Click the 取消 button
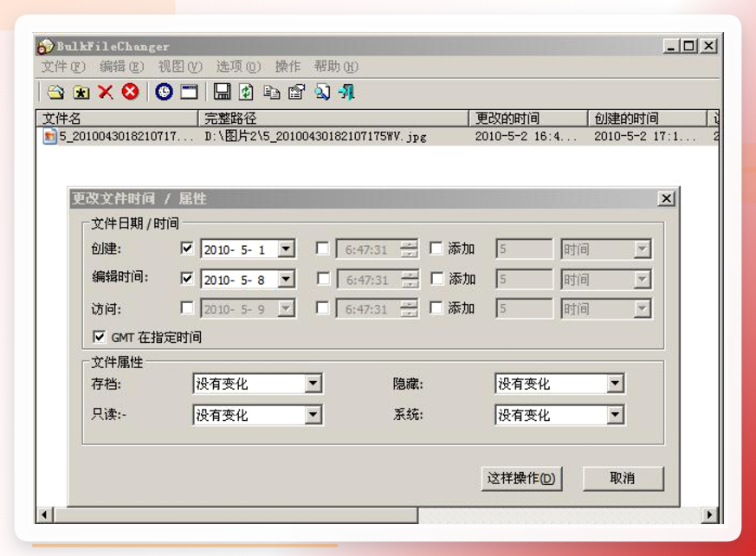The image size is (756, 556). pyautogui.click(x=623, y=478)
